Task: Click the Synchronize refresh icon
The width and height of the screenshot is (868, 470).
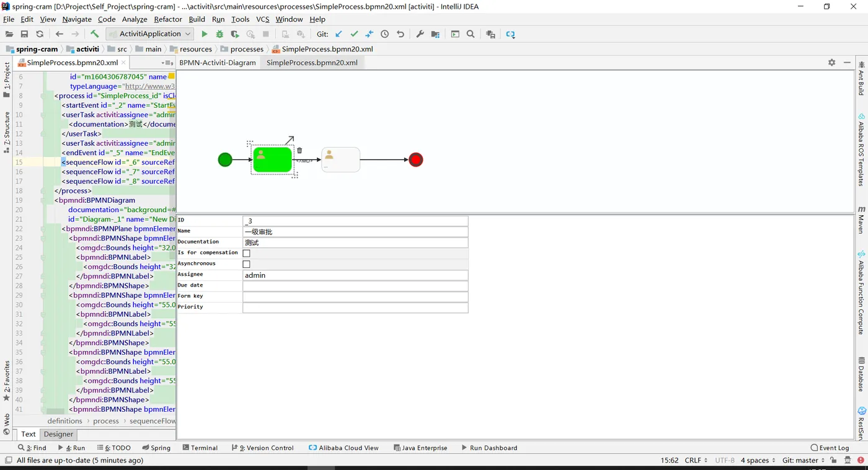Action: click(40, 34)
